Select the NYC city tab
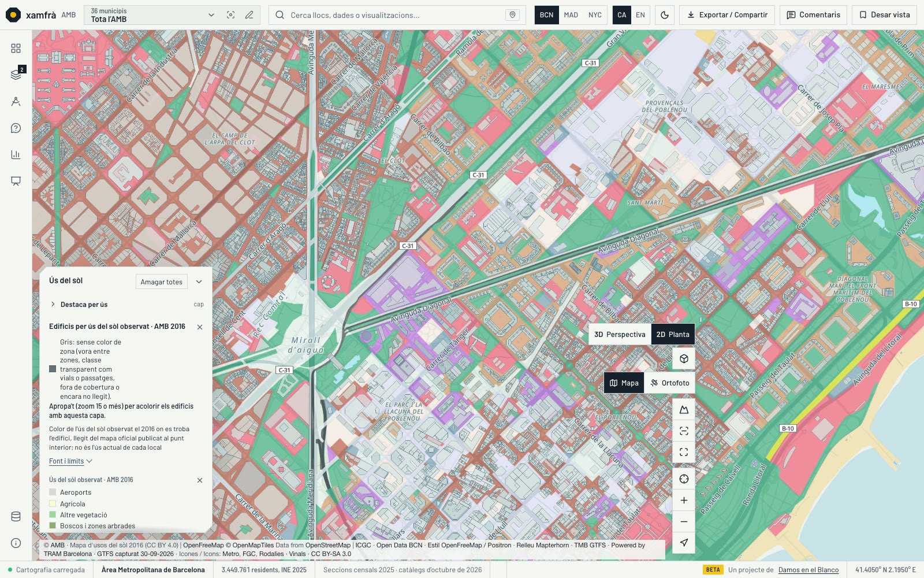924x578 pixels. [x=595, y=15]
